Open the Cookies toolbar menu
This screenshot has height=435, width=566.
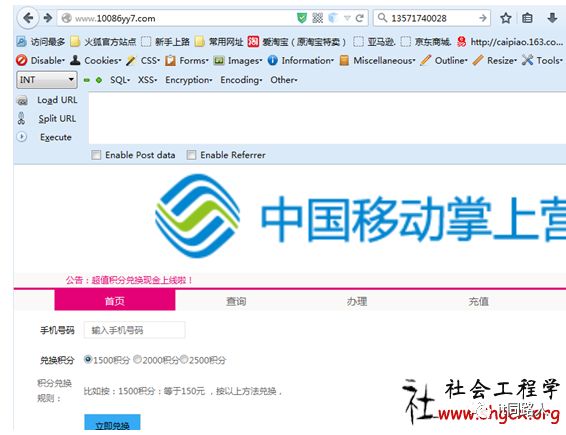point(96,60)
